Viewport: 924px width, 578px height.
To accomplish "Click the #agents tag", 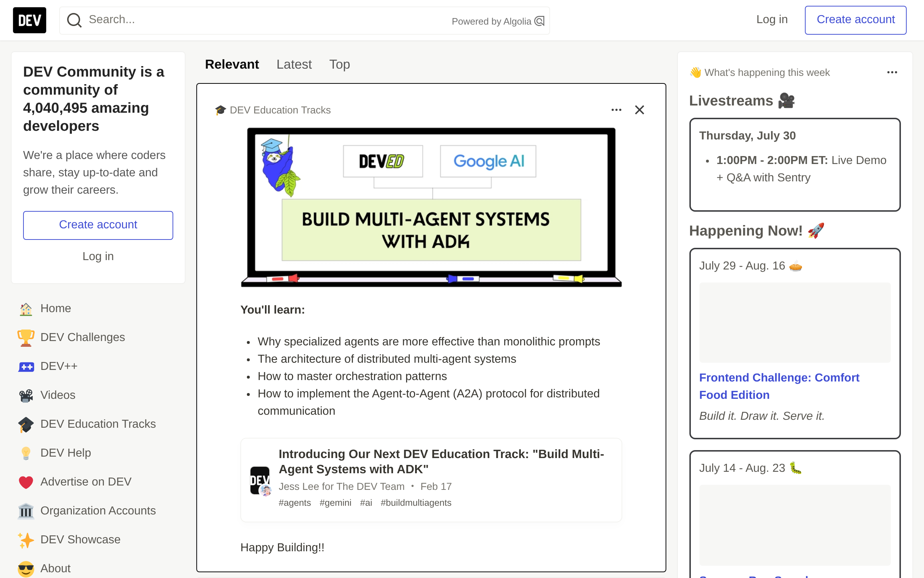I will point(295,503).
